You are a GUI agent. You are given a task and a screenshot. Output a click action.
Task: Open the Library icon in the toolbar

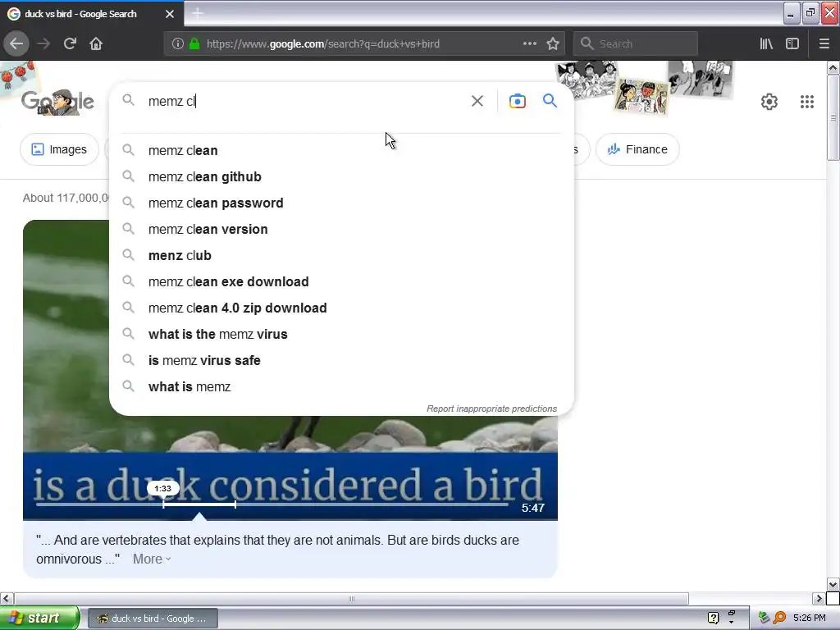(766, 43)
